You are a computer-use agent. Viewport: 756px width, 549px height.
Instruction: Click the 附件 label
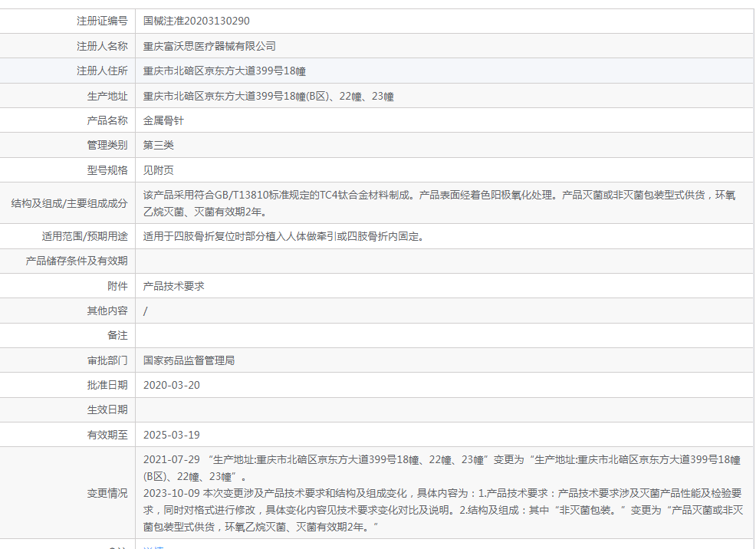click(x=117, y=286)
